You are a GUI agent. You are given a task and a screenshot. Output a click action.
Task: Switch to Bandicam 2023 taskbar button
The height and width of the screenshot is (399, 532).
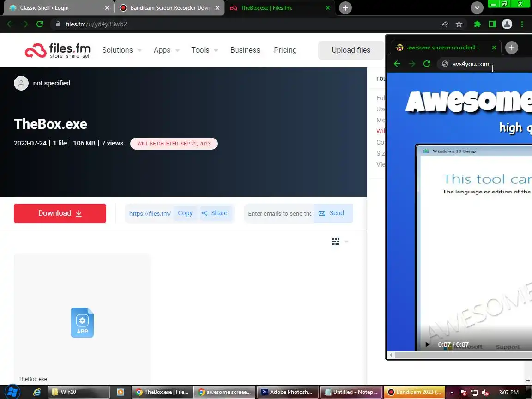point(414,392)
